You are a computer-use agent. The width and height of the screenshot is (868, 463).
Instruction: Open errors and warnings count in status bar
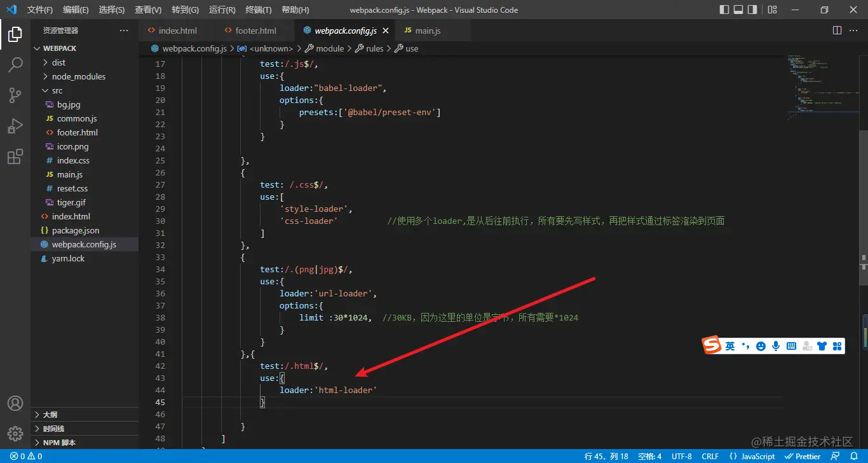click(x=26, y=456)
